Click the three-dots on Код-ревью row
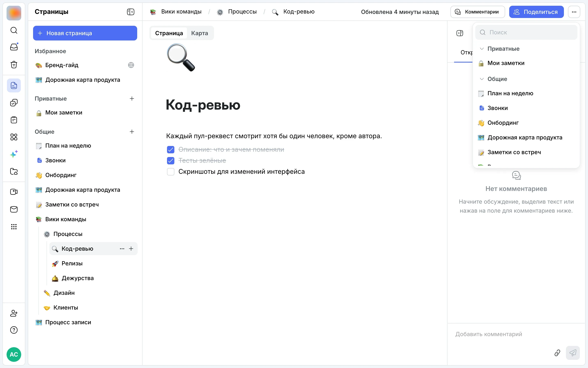Viewport: 588px width, 368px height. click(x=122, y=248)
